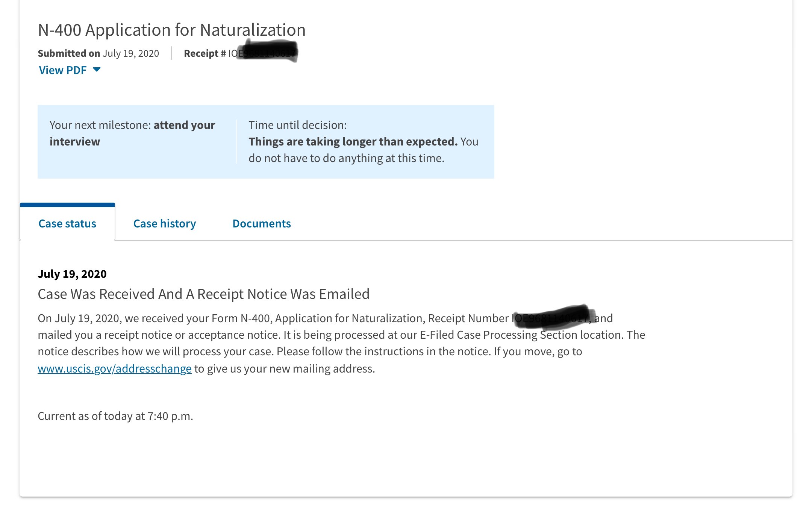Click the 'Case Was Received' status heading
This screenshot has height=506, width=812.
pos(204,294)
